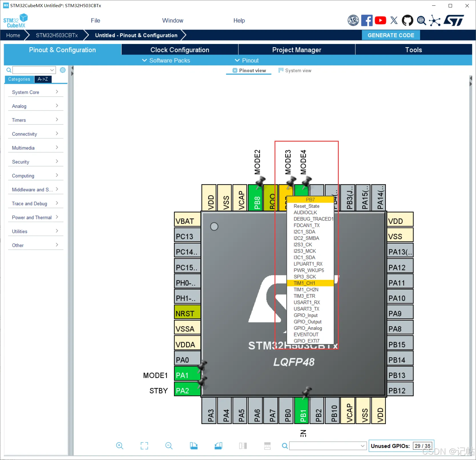Choose USART1_RX in PB7 menu
This screenshot has width=476, height=460.
[310, 302]
